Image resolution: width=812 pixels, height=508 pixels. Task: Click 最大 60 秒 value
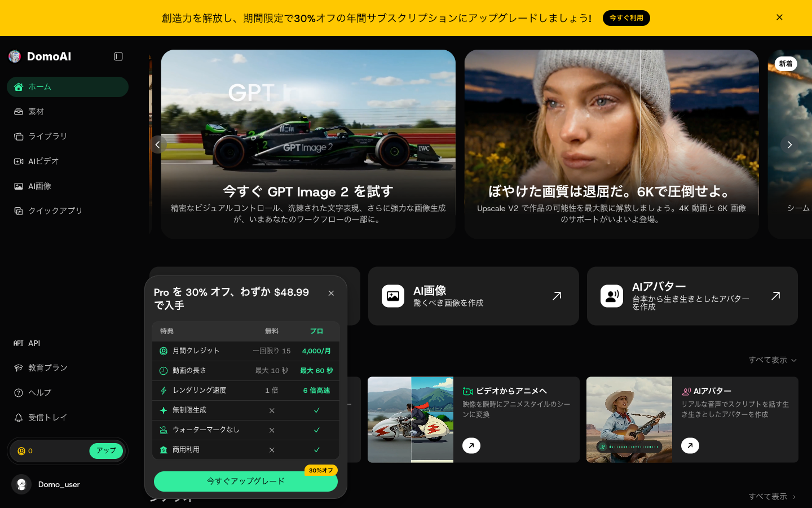(x=316, y=371)
